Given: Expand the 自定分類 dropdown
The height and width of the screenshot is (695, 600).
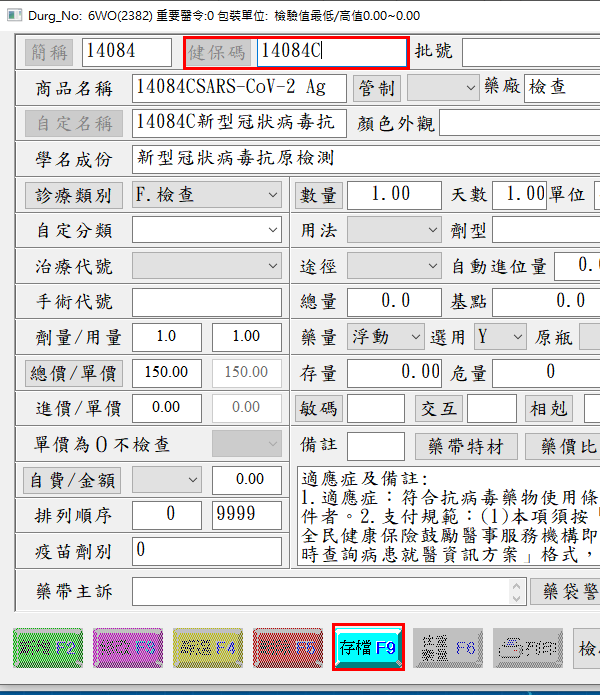Looking at the screenshot, I should point(207,231).
